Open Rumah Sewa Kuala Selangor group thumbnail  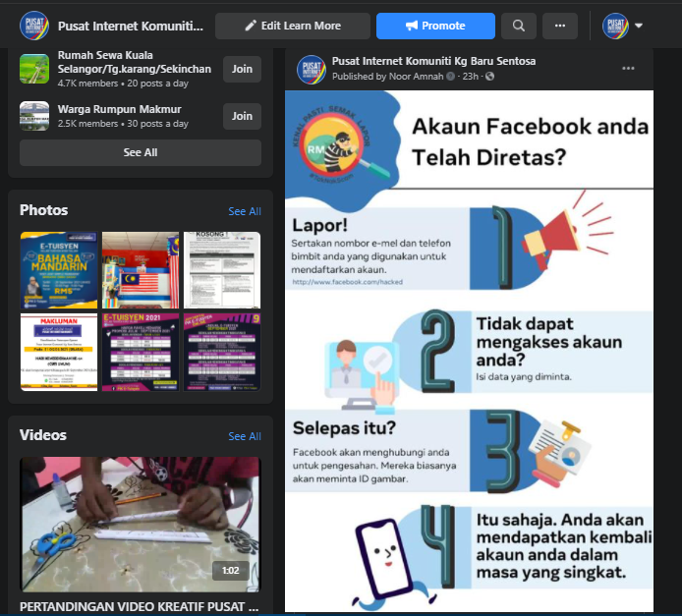(x=34, y=69)
